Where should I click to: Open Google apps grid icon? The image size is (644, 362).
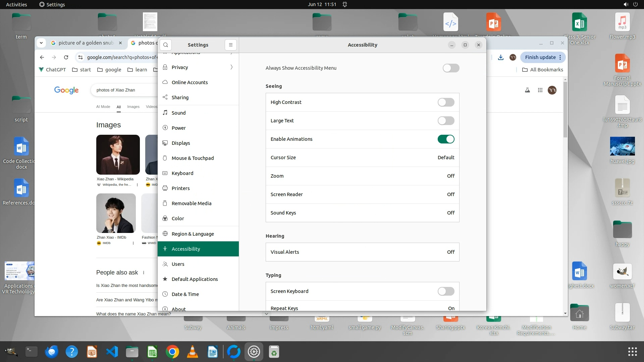[x=540, y=90]
